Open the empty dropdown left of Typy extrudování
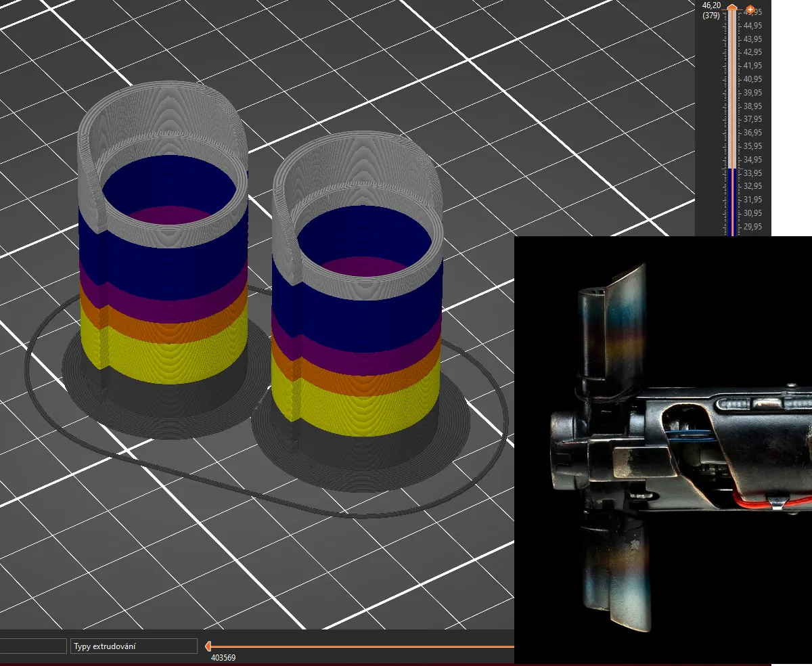Image resolution: width=812 pixels, height=666 pixels. 33,646
